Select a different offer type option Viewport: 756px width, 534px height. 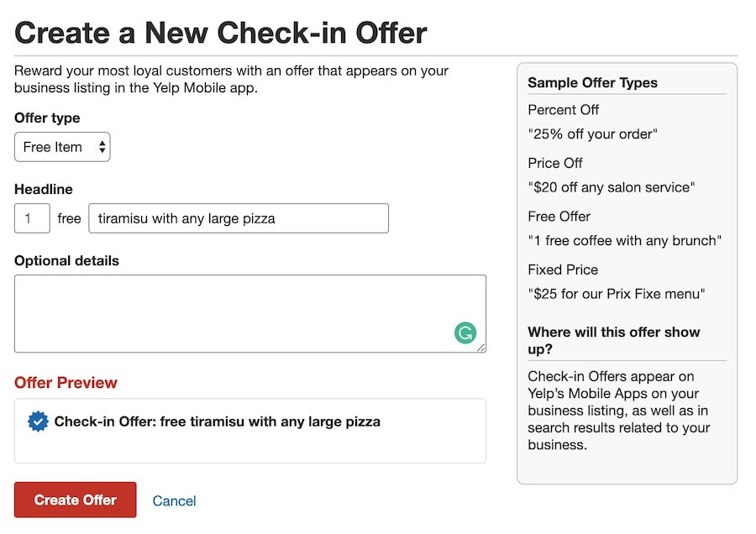pyautogui.click(x=62, y=147)
